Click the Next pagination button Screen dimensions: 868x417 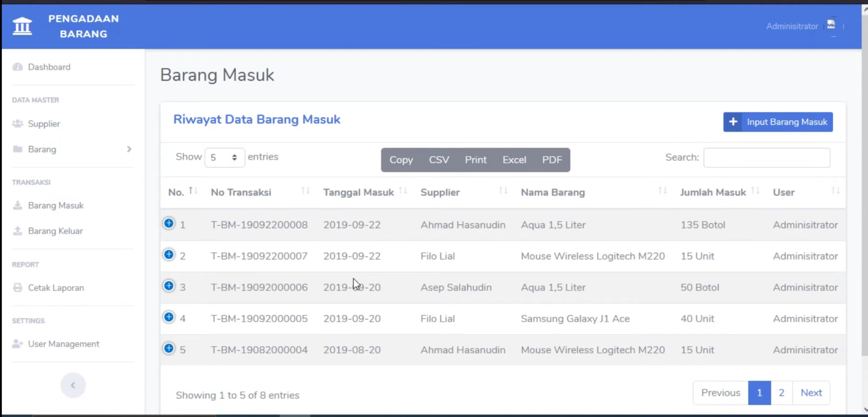point(811,393)
